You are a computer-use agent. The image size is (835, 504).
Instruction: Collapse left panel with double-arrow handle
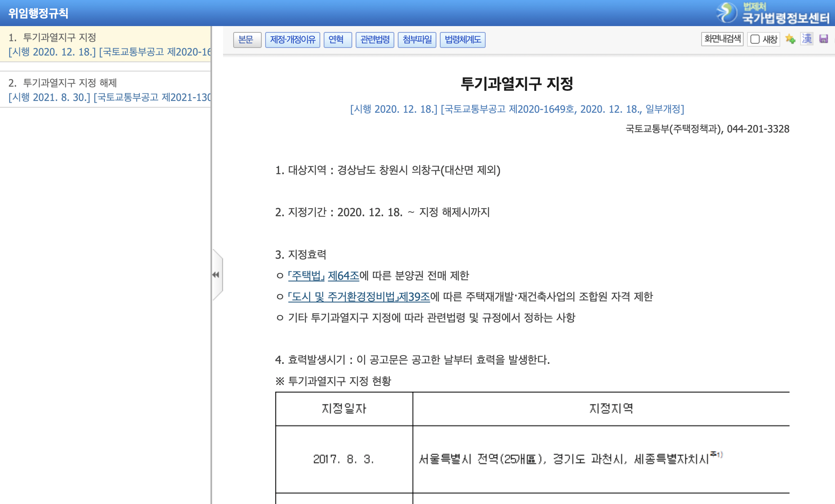(x=216, y=275)
